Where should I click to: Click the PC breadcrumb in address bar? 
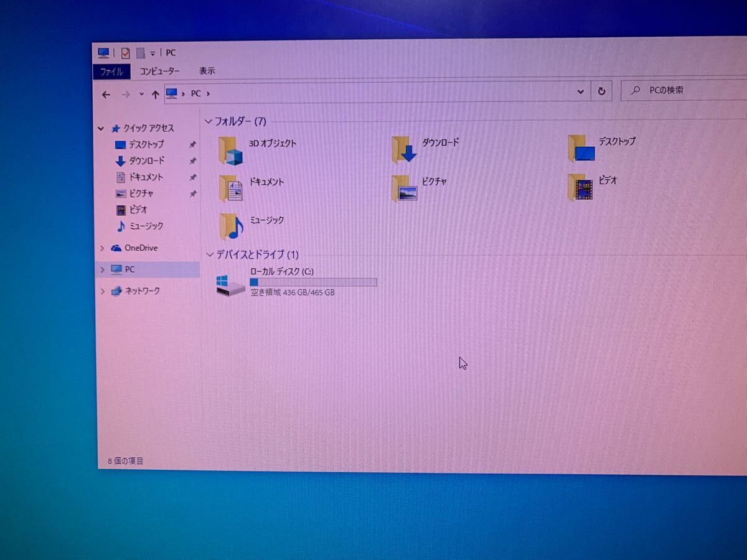pos(195,93)
